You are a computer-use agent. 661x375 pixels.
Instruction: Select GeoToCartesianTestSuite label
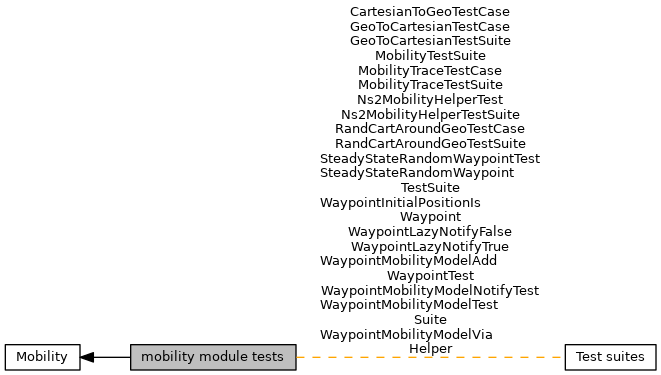point(430,41)
